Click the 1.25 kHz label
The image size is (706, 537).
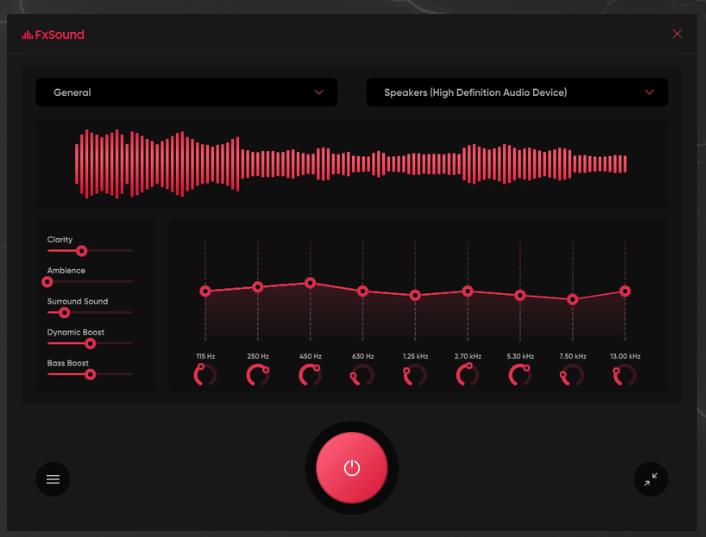pos(415,356)
